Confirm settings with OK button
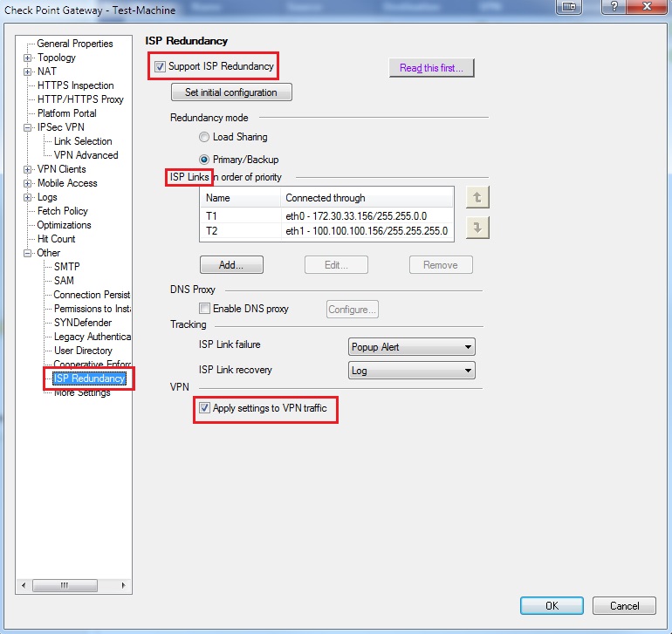 coord(552,606)
